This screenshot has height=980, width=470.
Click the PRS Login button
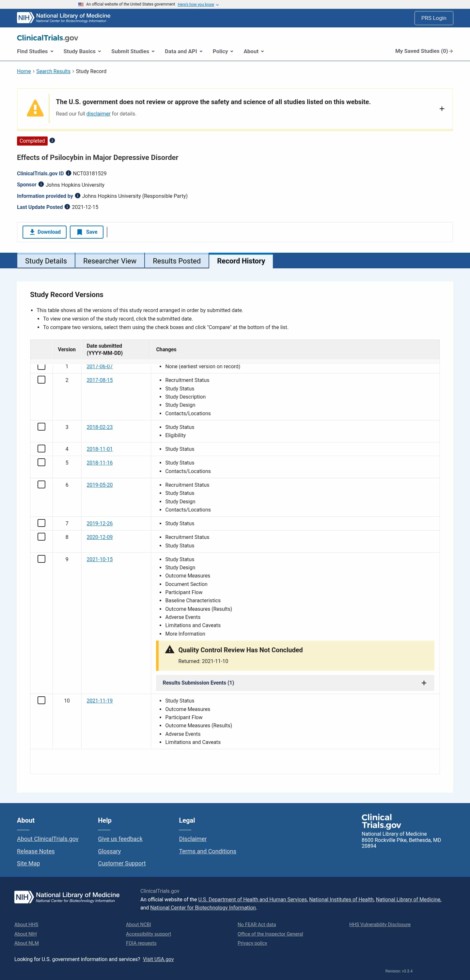tap(433, 18)
